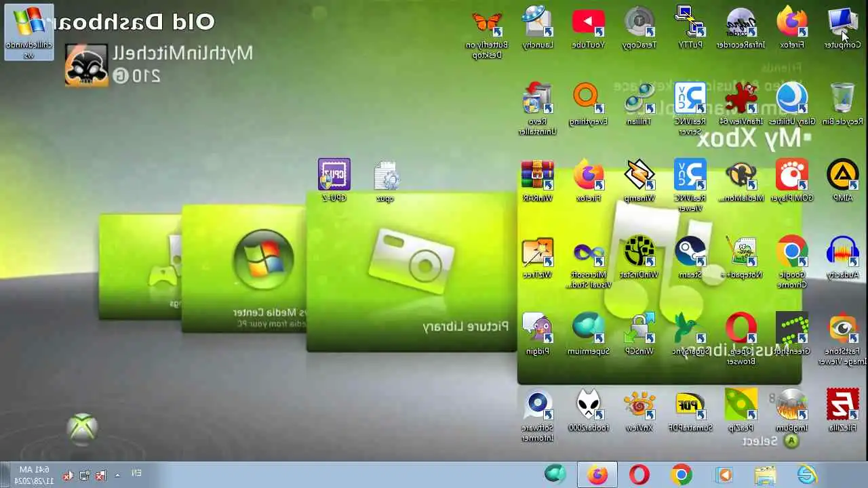Select the Microsoft Visual Studio shortcut

click(588, 262)
